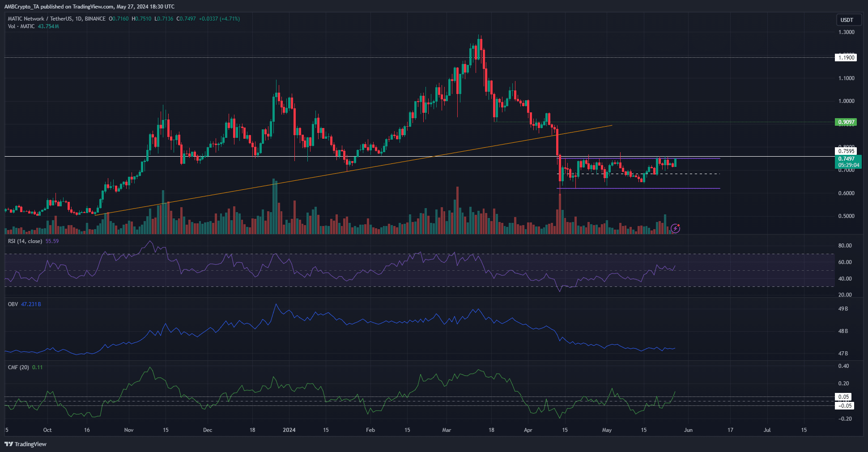Screen dimensions: 868x452
Task: Click the 80.00 RSI scale label
Action: pyautogui.click(x=845, y=246)
